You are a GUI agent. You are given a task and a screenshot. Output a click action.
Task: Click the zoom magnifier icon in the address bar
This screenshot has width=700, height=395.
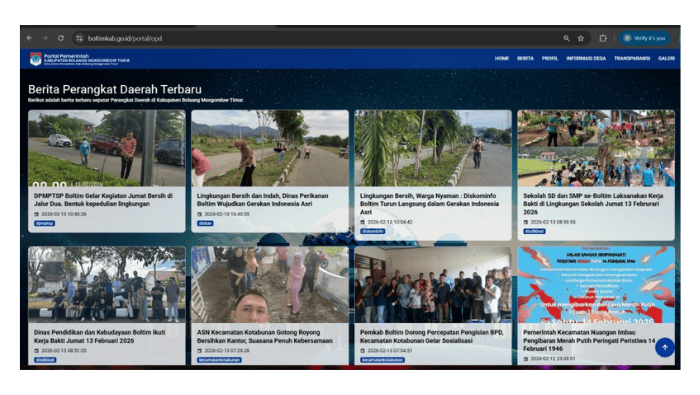pos(566,38)
